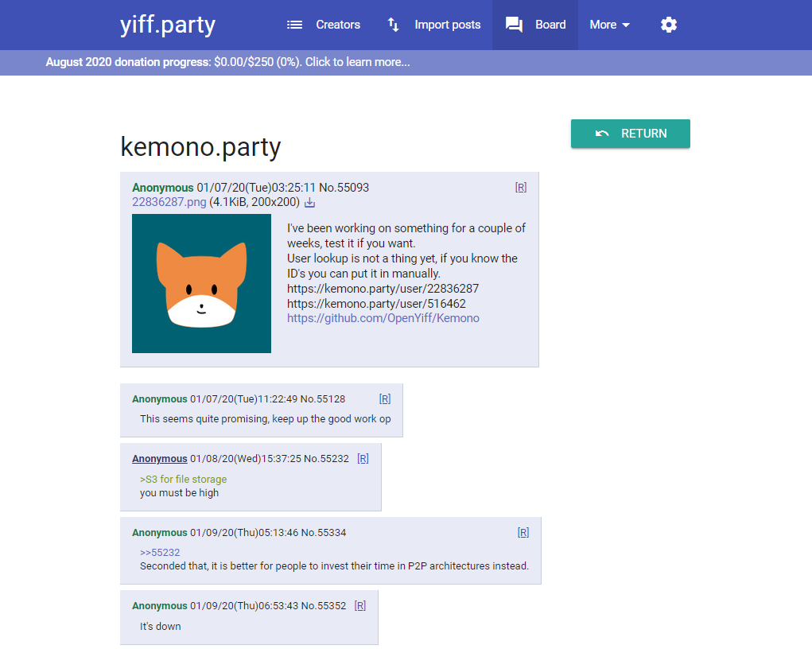
Task: Click [R] reply link on post No.55334
Action: pos(523,532)
